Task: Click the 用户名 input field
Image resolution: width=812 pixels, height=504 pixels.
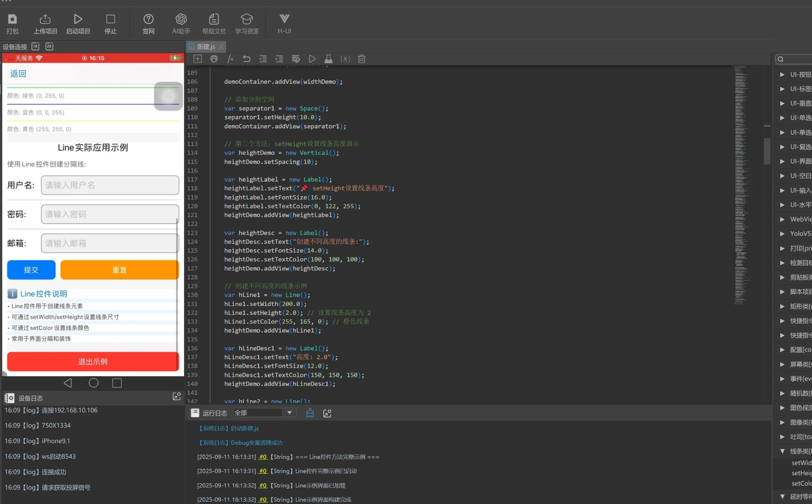Action: 110,186
